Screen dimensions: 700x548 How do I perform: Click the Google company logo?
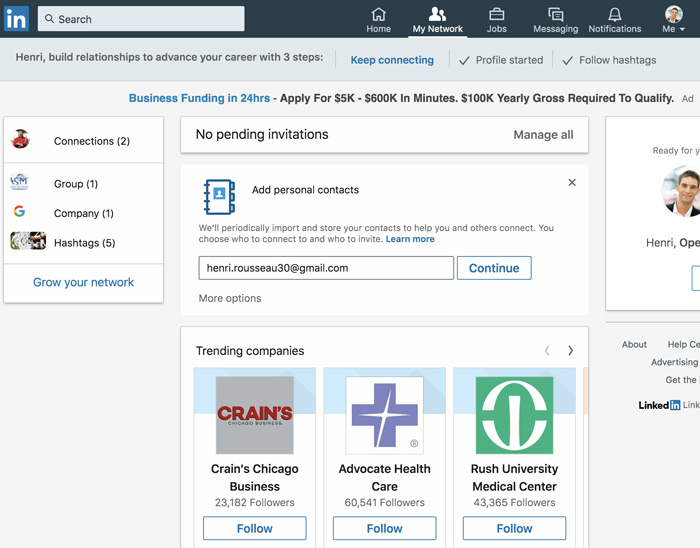(x=19, y=211)
